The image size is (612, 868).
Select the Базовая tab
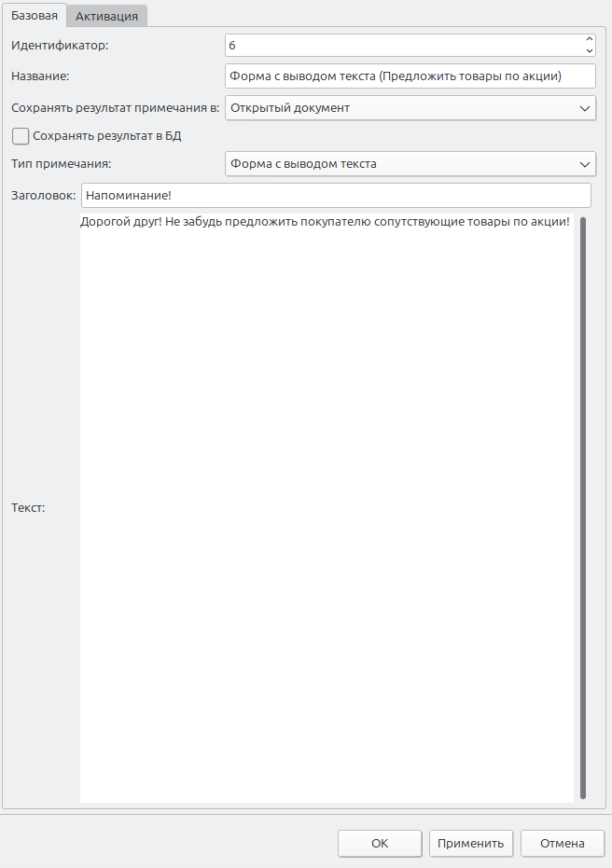35,15
